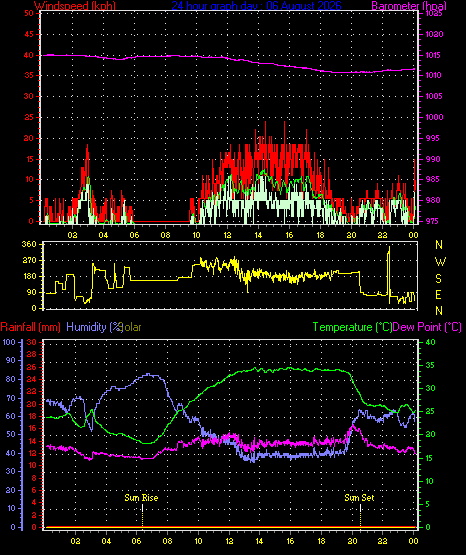Click the E compass label beside wind direction

[438, 294]
